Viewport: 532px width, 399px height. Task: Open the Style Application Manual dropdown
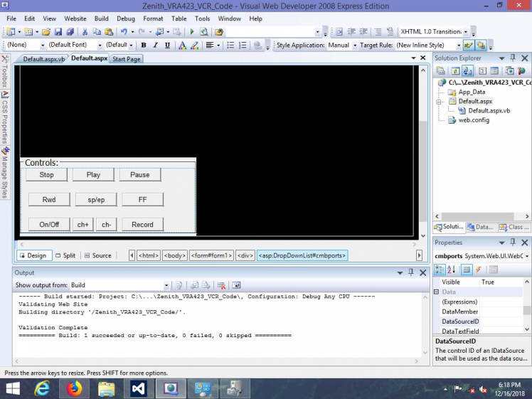point(355,45)
